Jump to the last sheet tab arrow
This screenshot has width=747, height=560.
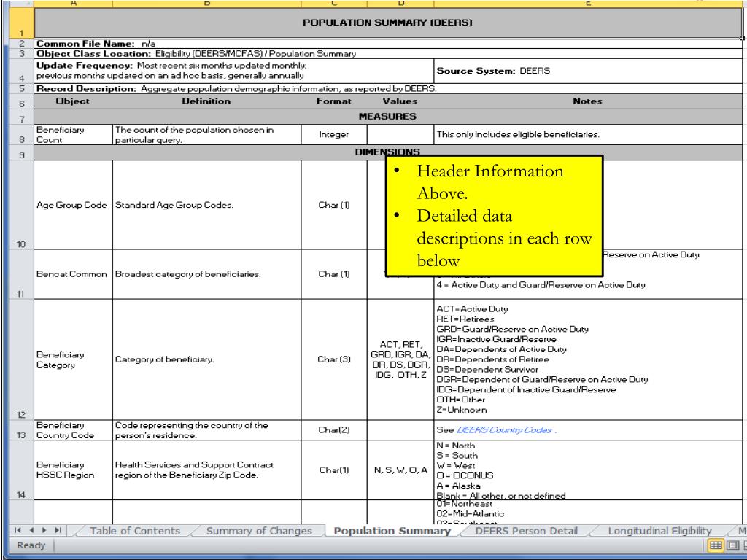[x=58, y=530]
